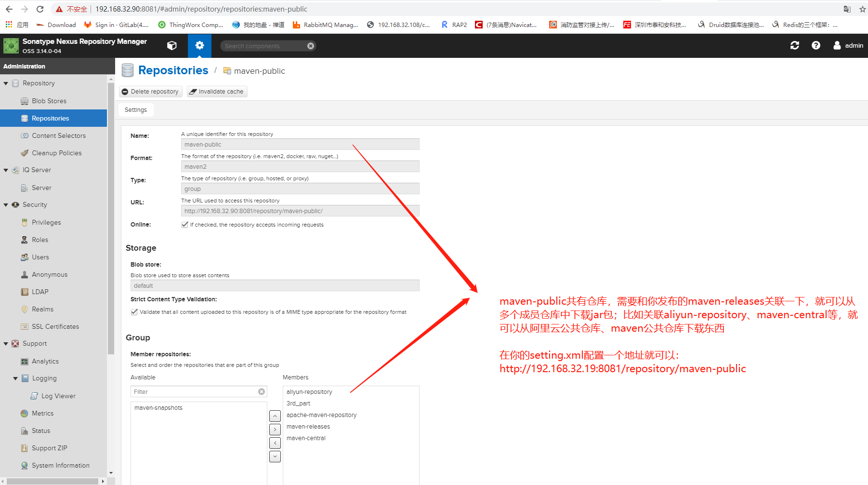Select aliyun-repository in the Members list

tap(309, 392)
